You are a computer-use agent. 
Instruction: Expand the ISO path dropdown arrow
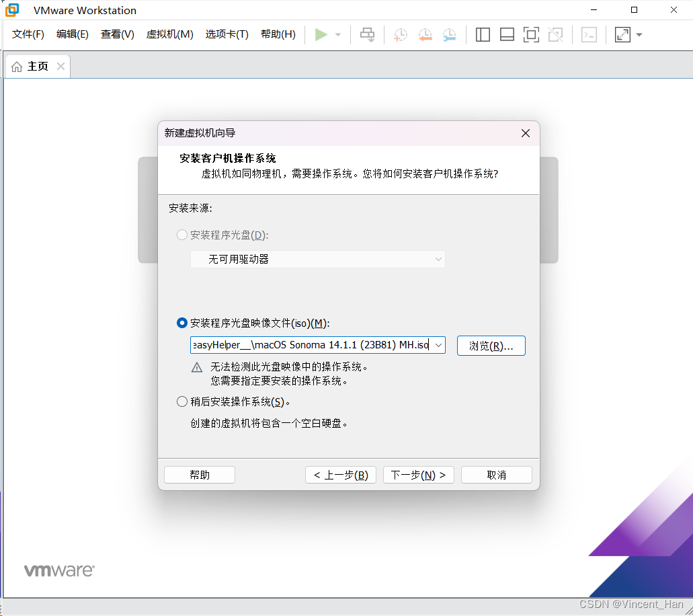[x=438, y=345]
